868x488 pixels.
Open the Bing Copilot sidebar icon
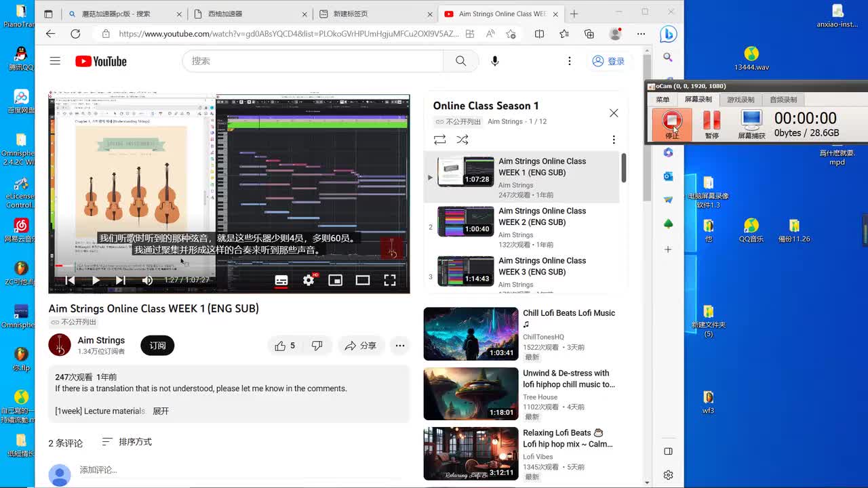(x=668, y=33)
